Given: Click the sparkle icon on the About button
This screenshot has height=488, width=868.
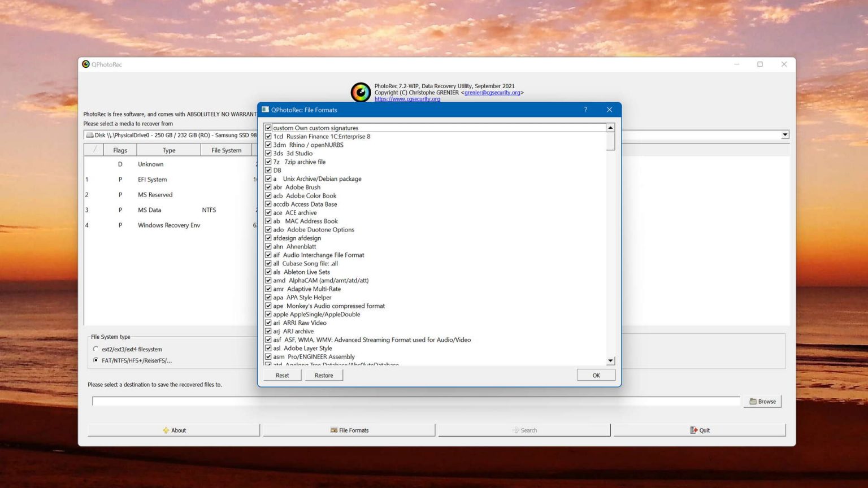Looking at the screenshot, I should point(165,430).
